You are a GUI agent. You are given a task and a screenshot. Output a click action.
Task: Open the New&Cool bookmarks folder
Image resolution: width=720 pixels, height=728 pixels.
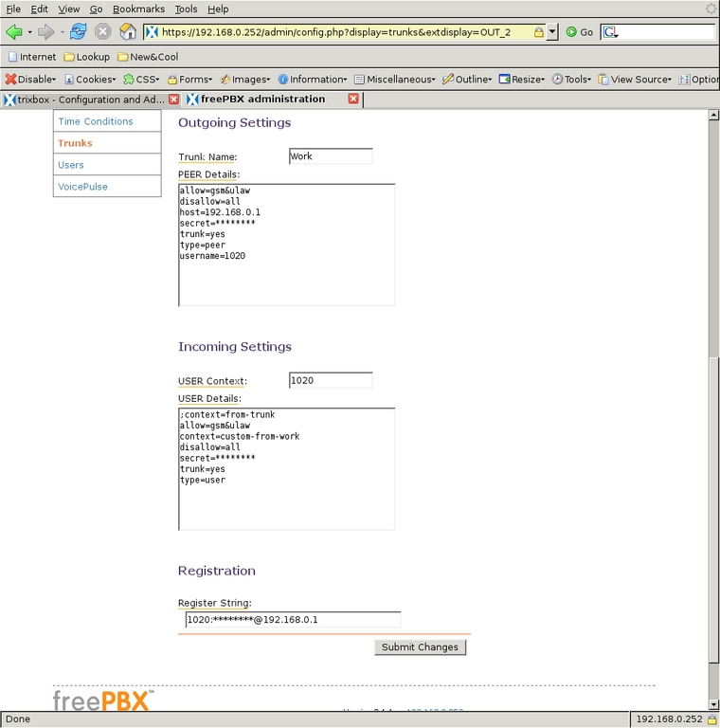147,57
